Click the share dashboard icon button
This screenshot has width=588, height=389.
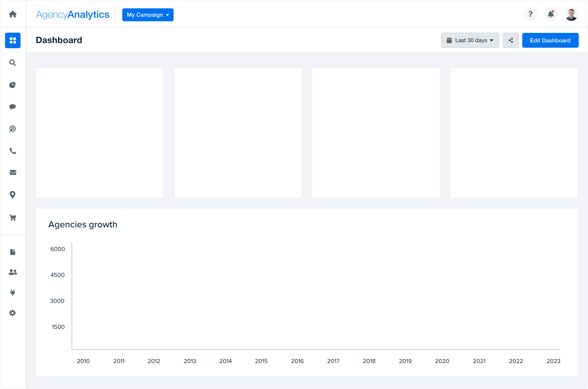pos(511,40)
